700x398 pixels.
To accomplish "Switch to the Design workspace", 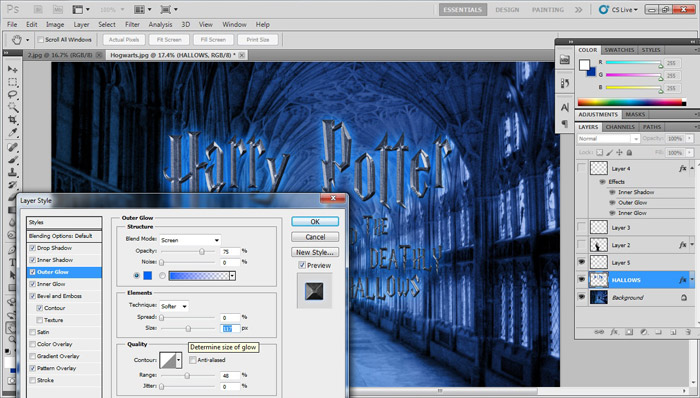I will click(507, 10).
